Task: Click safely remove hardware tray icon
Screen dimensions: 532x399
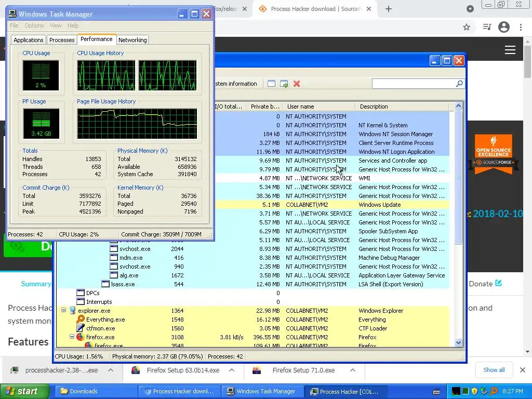Action: 484,391
